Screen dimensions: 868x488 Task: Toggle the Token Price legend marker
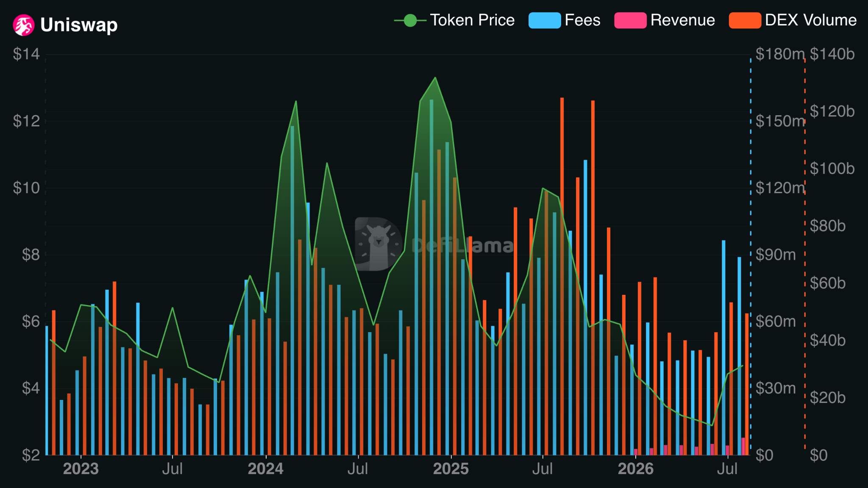pyautogui.click(x=410, y=20)
